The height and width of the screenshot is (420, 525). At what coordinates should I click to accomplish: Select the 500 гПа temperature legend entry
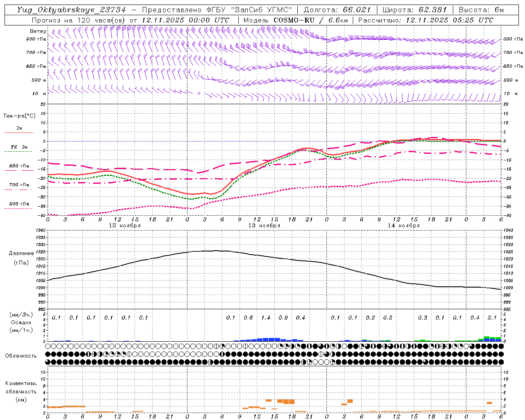[x=19, y=204]
